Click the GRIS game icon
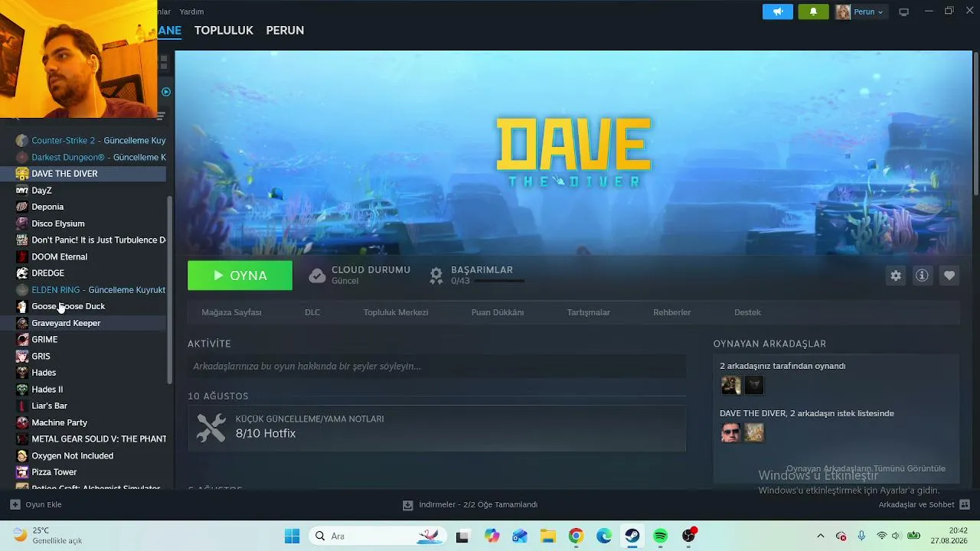The height and width of the screenshot is (551, 980). tap(22, 357)
